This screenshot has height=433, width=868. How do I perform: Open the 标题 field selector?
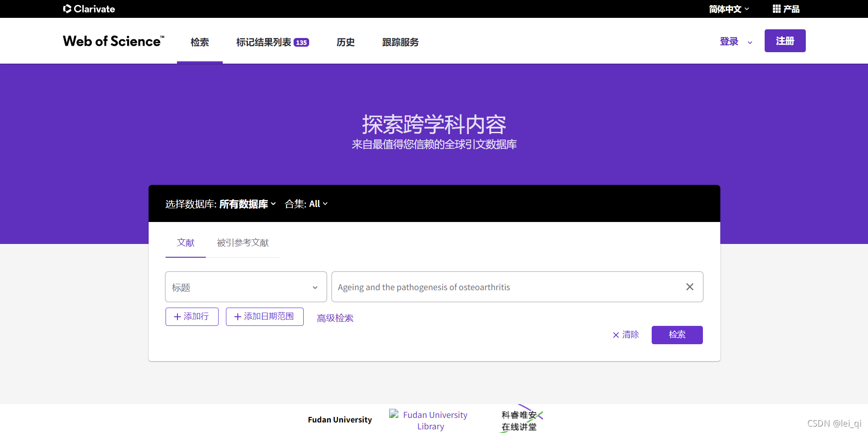coord(246,287)
